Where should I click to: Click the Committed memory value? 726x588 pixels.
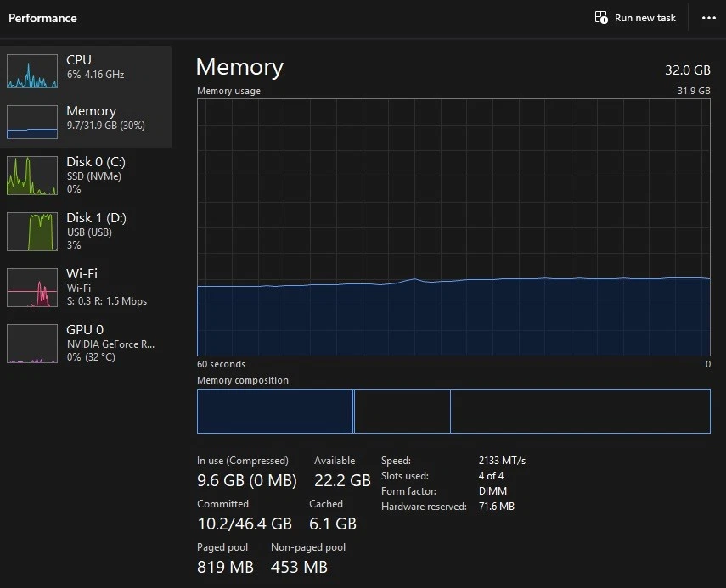[x=245, y=524]
